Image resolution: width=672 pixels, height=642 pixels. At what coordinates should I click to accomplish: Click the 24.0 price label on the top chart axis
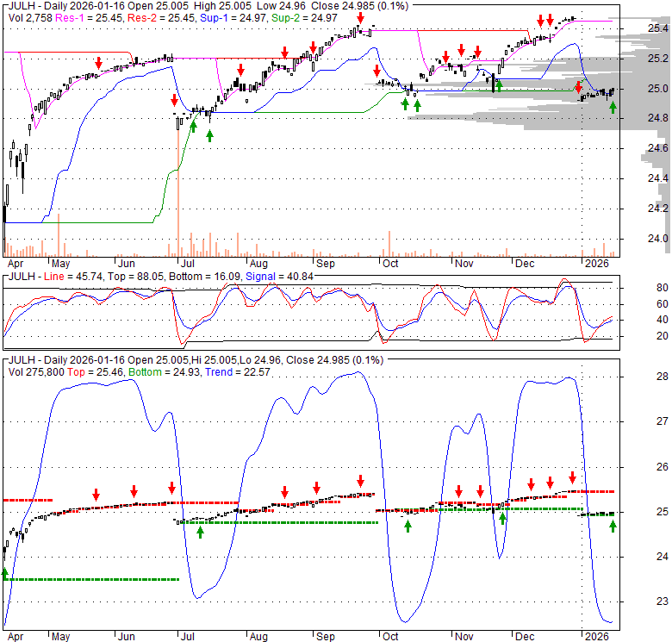[x=658, y=239]
